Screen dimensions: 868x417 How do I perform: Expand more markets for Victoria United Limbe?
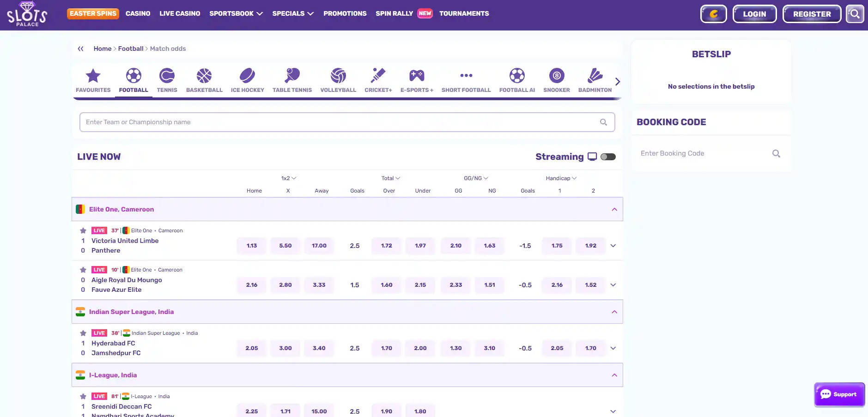point(613,246)
